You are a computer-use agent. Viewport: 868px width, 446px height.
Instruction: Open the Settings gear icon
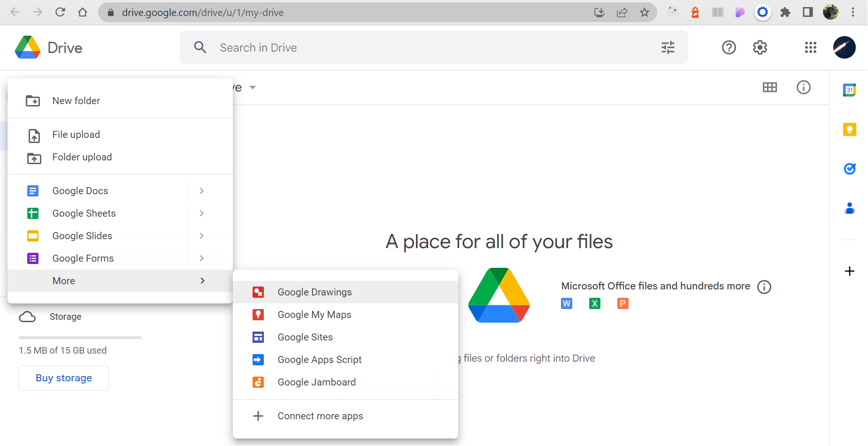click(x=760, y=47)
